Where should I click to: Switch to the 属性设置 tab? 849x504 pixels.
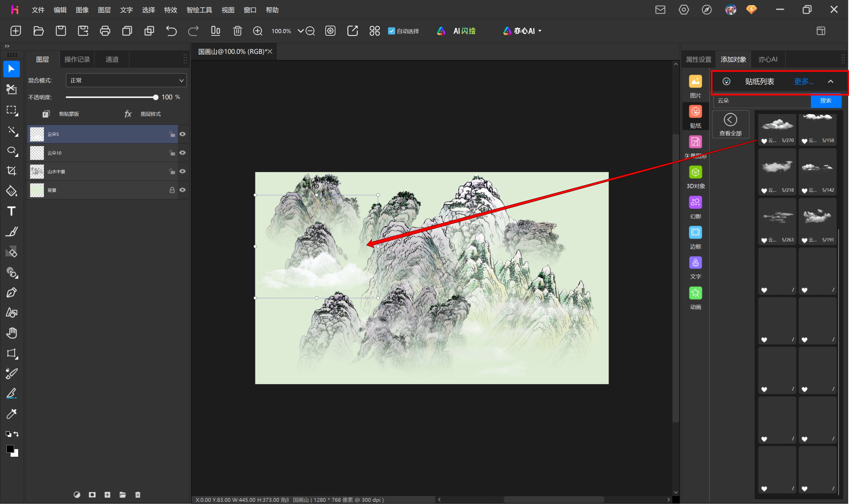pos(699,59)
